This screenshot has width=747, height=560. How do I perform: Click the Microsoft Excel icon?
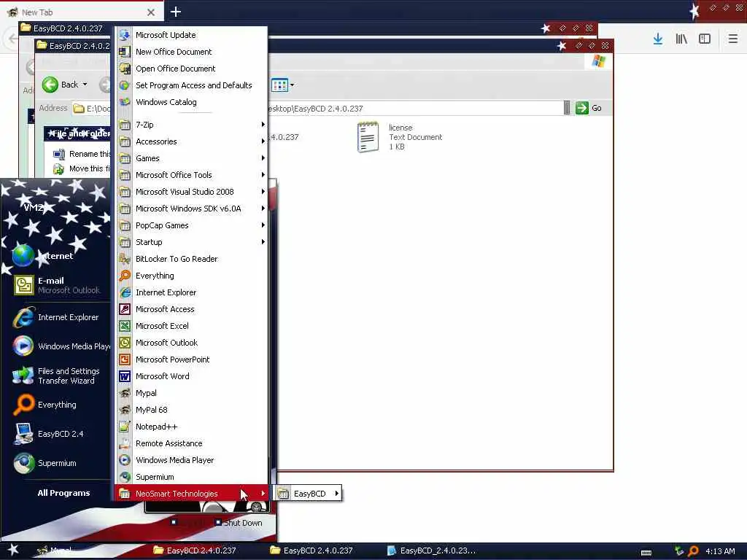pyautogui.click(x=124, y=326)
